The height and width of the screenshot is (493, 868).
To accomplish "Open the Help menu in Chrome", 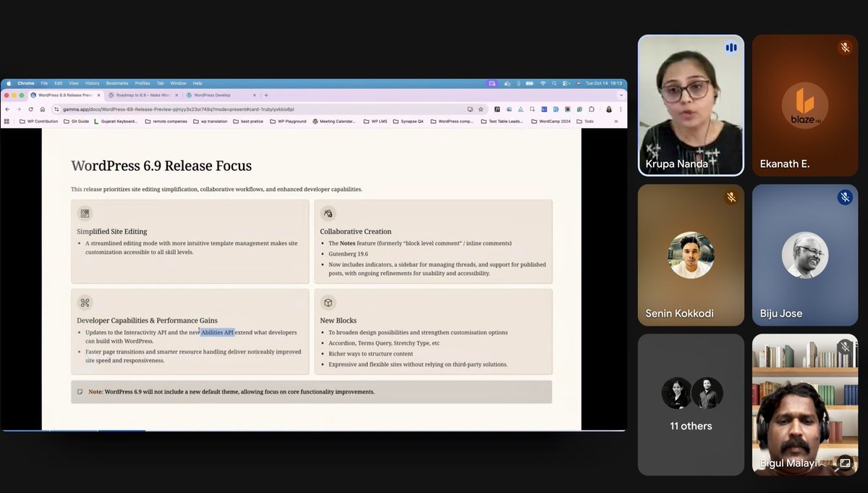I will [197, 83].
